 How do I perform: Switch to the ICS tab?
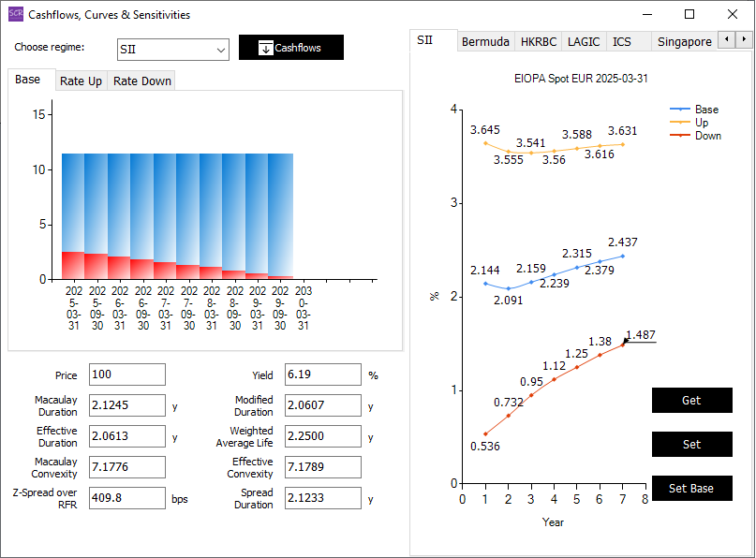(621, 42)
